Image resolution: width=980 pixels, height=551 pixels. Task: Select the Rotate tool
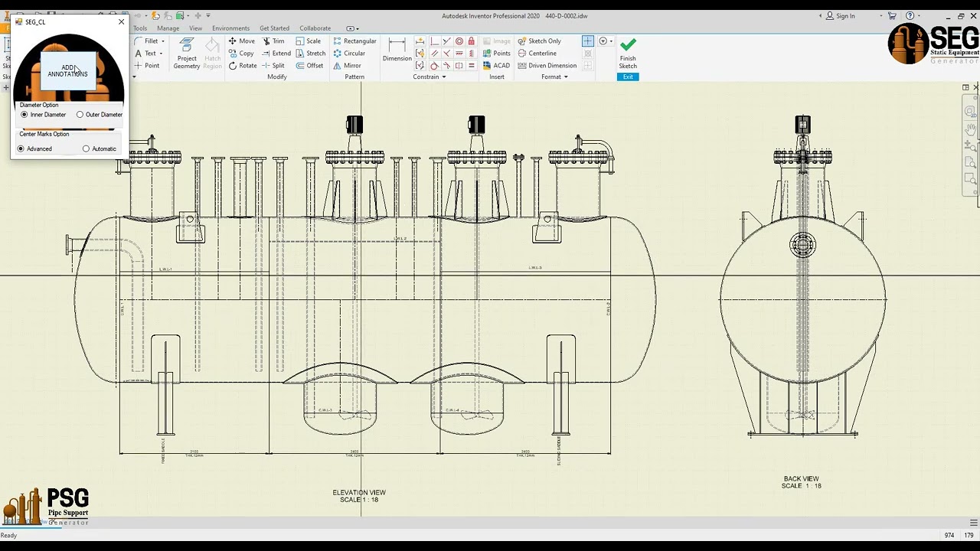242,66
